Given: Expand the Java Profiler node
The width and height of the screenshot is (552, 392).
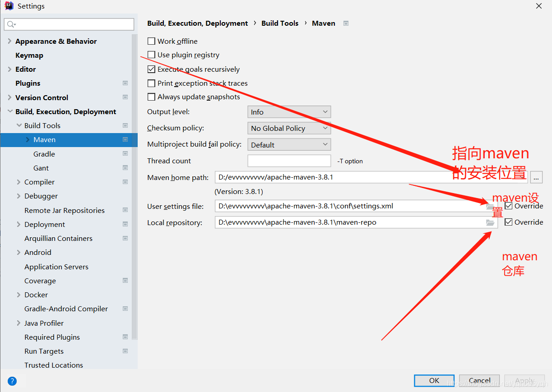Looking at the screenshot, I should point(19,323).
